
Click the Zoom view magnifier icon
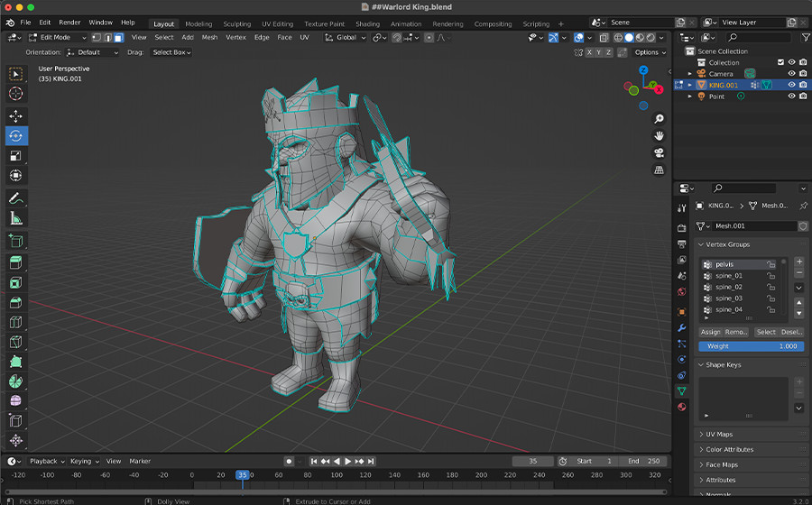659,119
